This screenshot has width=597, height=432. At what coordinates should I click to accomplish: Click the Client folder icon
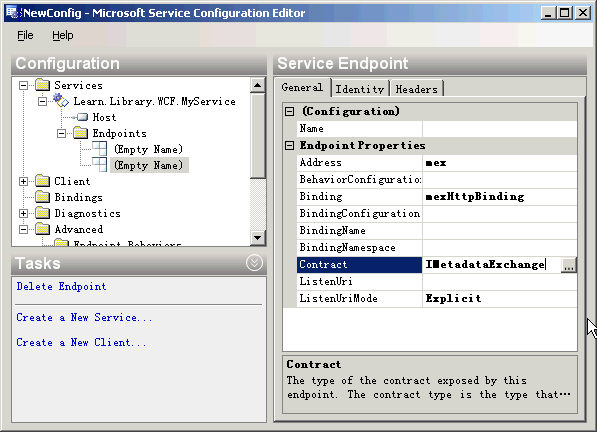click(x=43, y=181)
